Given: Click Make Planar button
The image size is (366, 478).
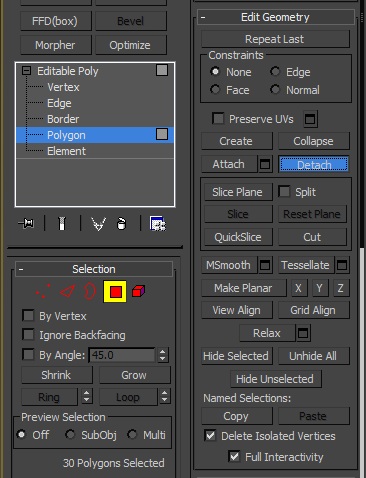Looking at the screenshot, I should (244, 288).
